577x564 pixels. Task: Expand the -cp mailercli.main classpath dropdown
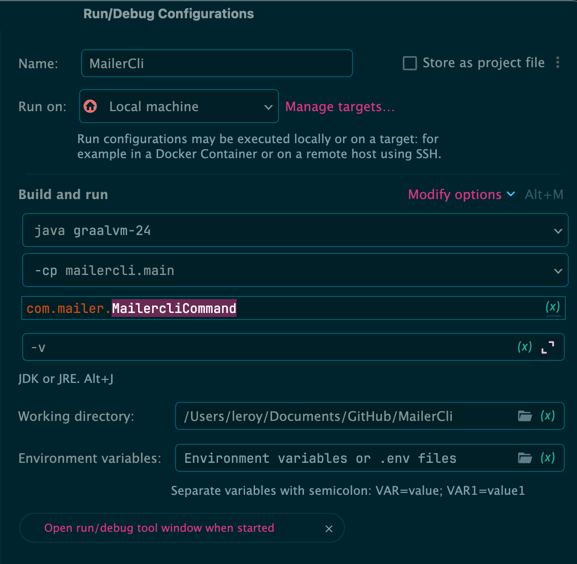coord(295,270)
